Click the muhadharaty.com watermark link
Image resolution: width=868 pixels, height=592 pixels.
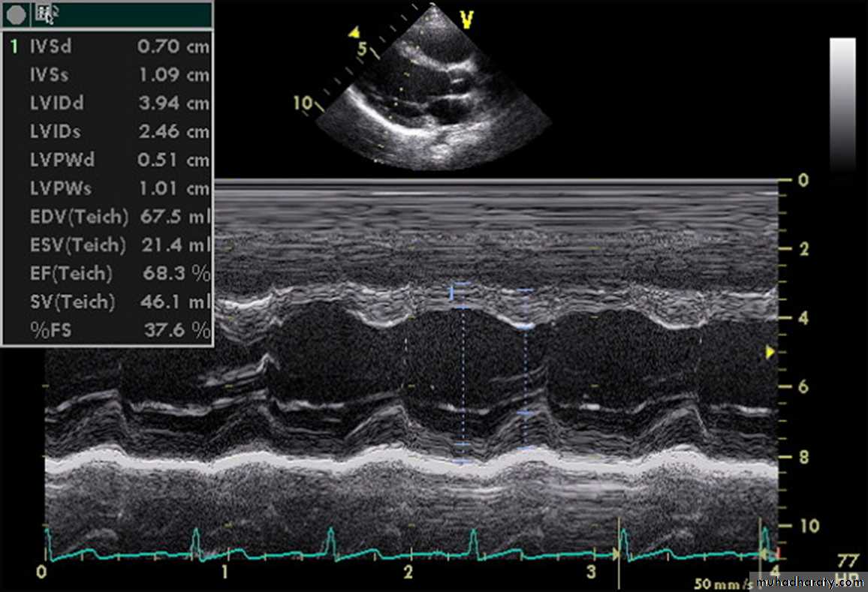click(x=809, y=582)
